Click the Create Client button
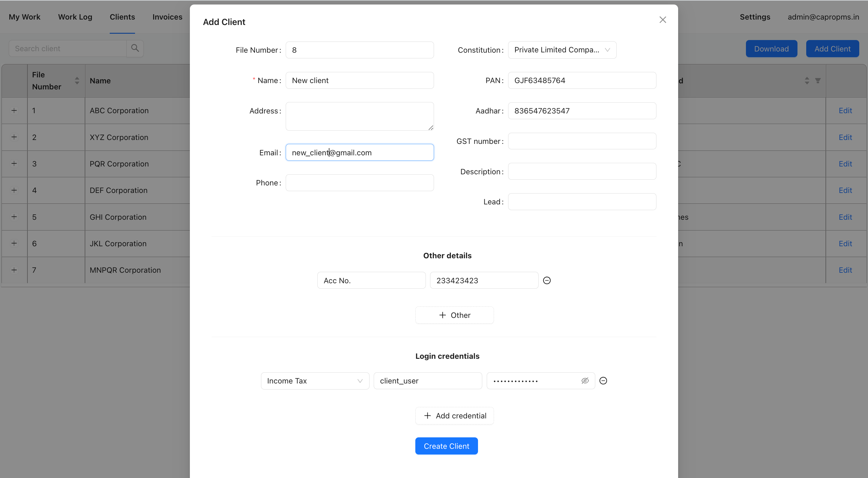Viewport: 868px width, 478px height. click(446, 446)
